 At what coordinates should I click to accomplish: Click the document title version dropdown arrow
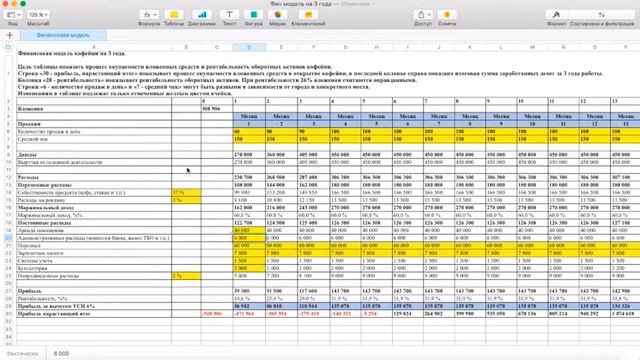click(x=373, y=4)
